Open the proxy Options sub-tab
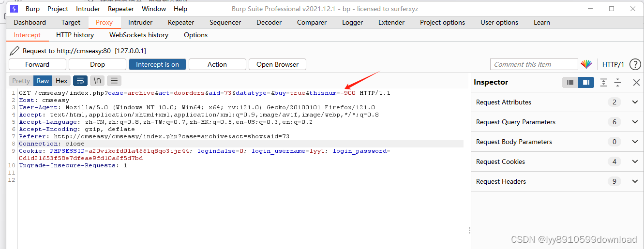This screenshot has width=644, height=249. point(196,35)
